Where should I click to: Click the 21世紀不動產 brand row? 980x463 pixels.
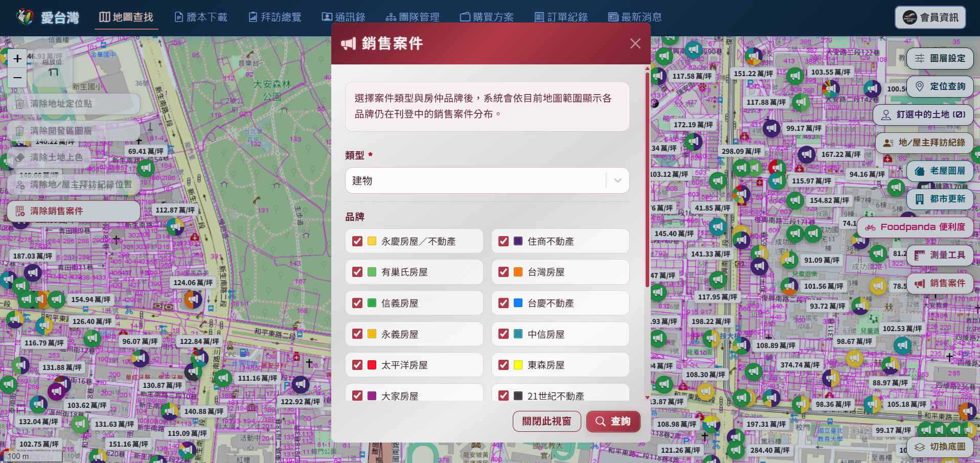[x=560, y=392]
